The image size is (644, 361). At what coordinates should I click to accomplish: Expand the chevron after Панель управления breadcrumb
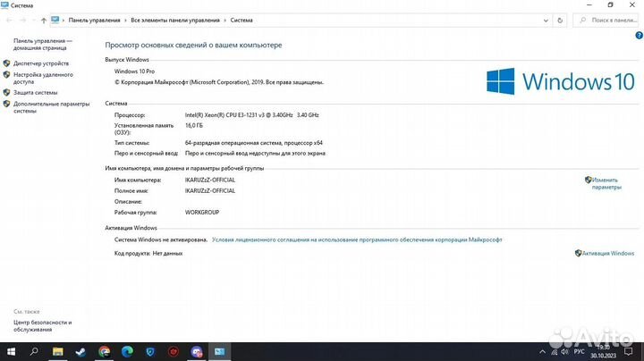coord(126,20)
